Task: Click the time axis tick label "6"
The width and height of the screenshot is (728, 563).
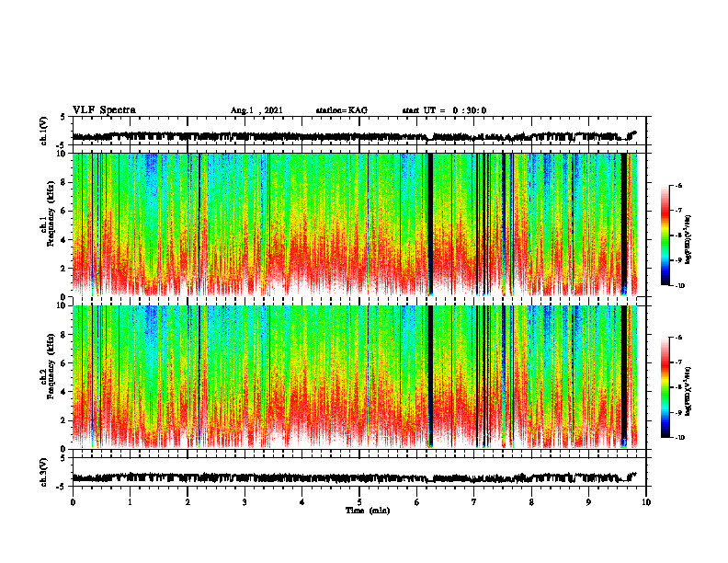Action: tap(417, 502)
